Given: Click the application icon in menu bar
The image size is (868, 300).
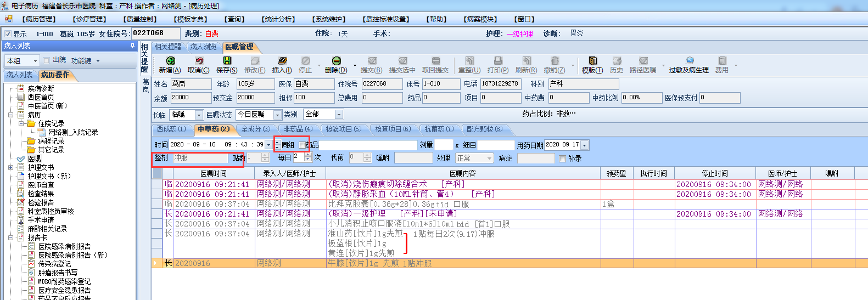Looking at the screenshot, I should coord(9,19).
